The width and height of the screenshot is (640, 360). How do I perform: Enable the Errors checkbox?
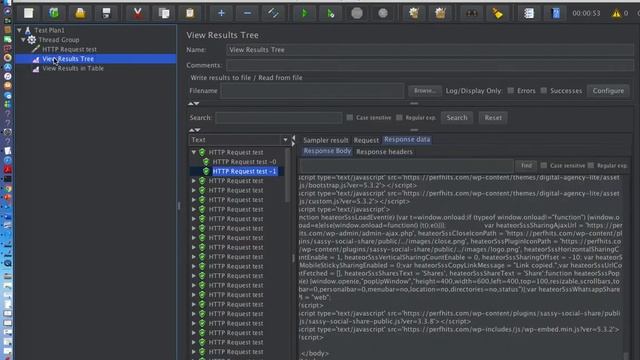(x=511, y=91)
